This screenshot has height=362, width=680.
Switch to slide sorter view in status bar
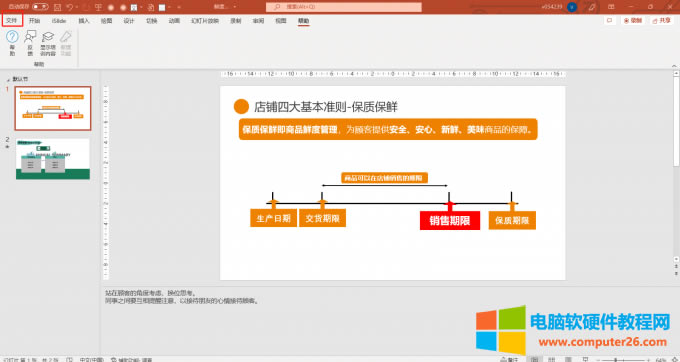pyautogui.click(x=552, y=359)
